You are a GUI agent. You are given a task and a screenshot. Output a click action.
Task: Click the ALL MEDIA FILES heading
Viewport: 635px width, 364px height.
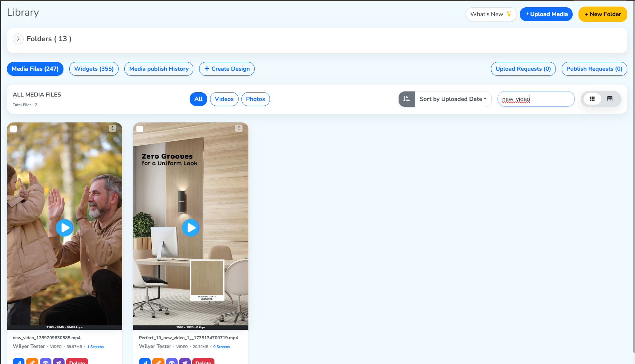tap(37, 95)
